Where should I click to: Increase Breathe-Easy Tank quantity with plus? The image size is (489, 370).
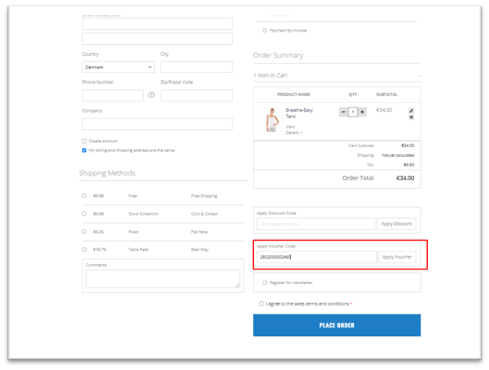(362, 112)
